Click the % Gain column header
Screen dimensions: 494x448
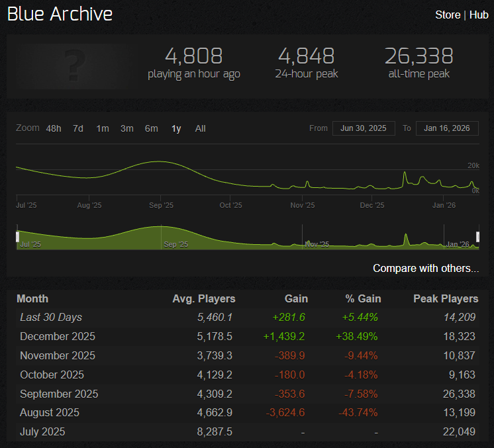[x=364, y=298]
